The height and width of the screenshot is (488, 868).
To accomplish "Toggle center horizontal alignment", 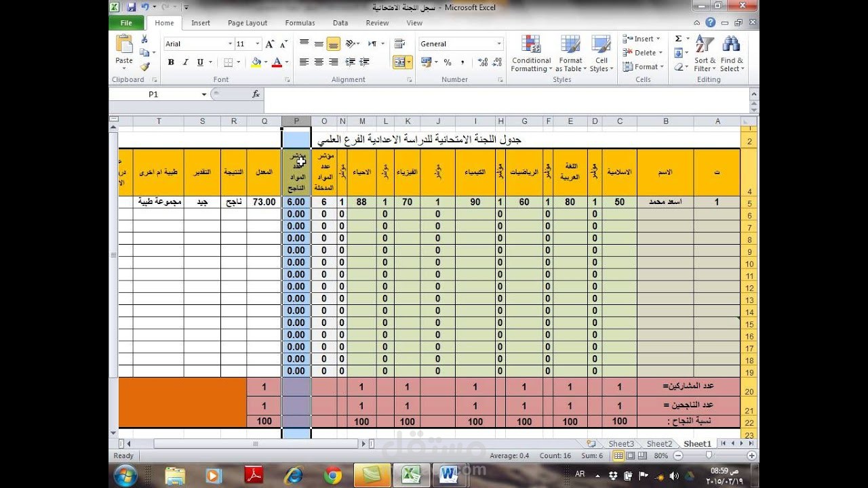I will point(319,62).
